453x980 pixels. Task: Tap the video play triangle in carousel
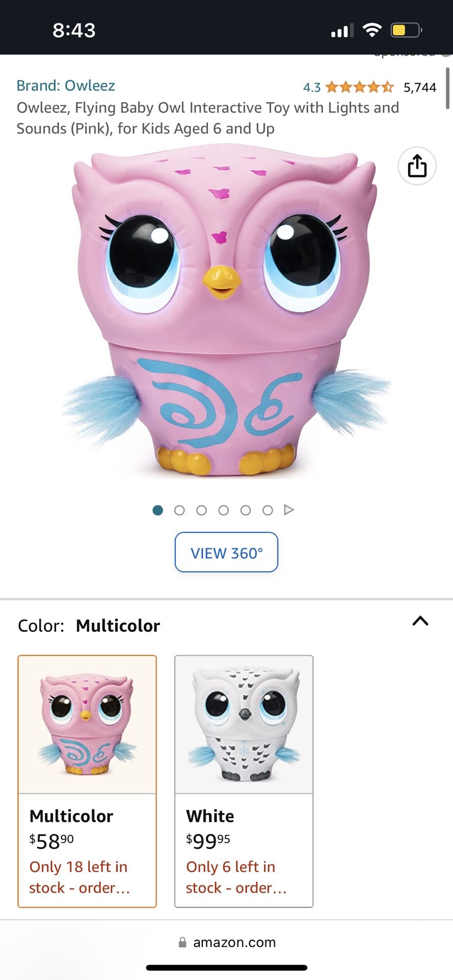click(289, 510)
